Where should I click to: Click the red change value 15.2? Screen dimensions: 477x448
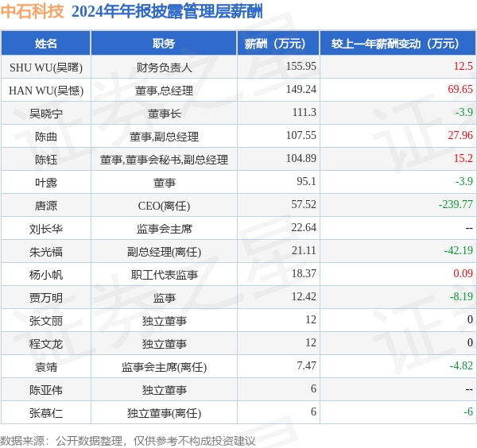(463, 158)
